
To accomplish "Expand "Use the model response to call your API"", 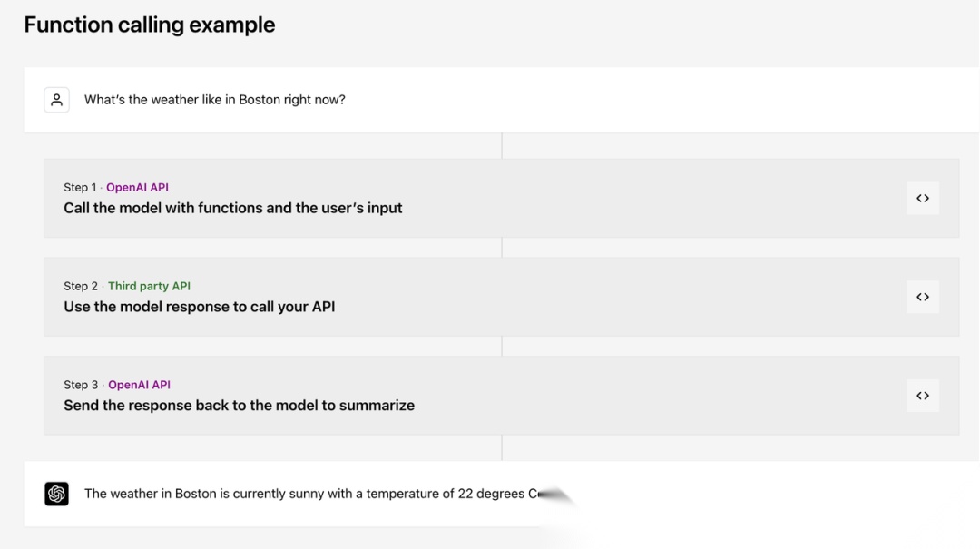I will tap(199, 307).
